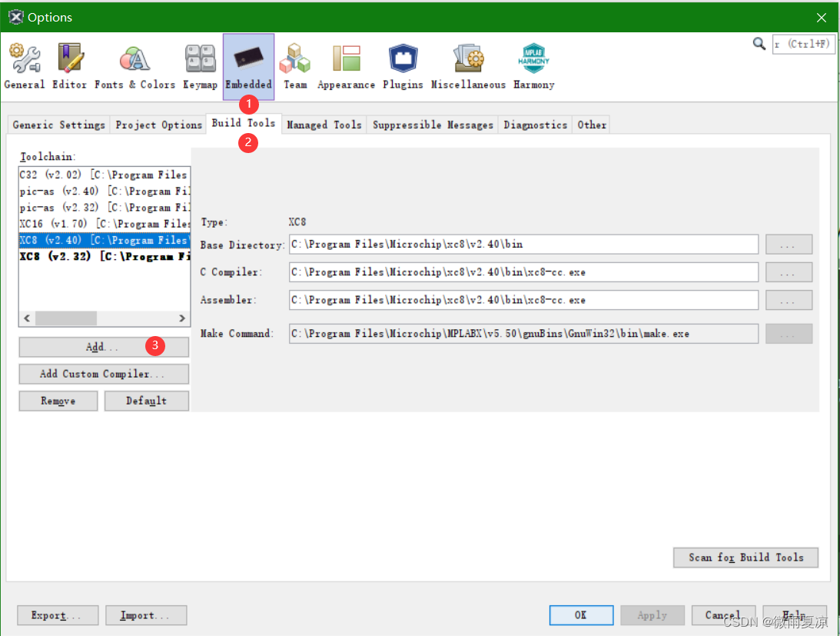Click Scan for Build Tools

(745, 558)
